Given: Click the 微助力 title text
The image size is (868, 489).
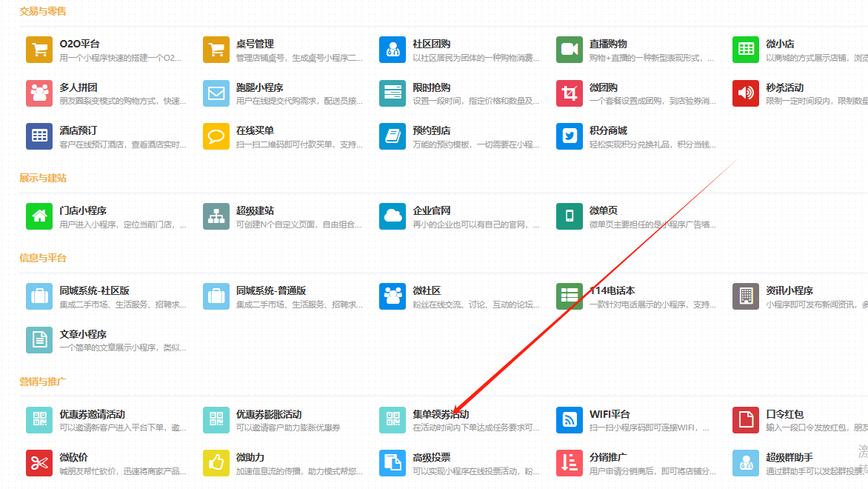Looking at the screenshot, I should coord(250,457).
